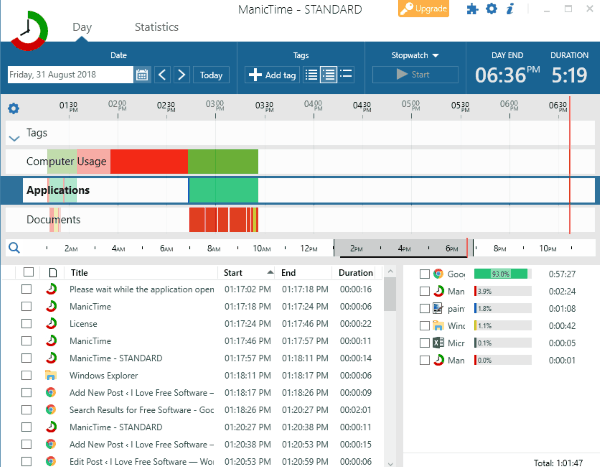Click the green Applications timeline block
This screenshot has height=467, width=600.
click(223, 190)
